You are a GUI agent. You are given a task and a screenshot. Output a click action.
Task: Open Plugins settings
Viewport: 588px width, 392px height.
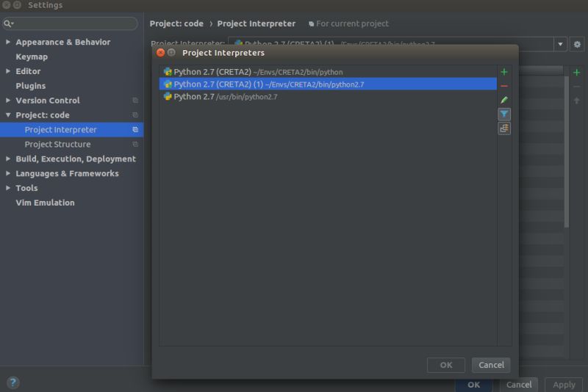coord(30,86)
